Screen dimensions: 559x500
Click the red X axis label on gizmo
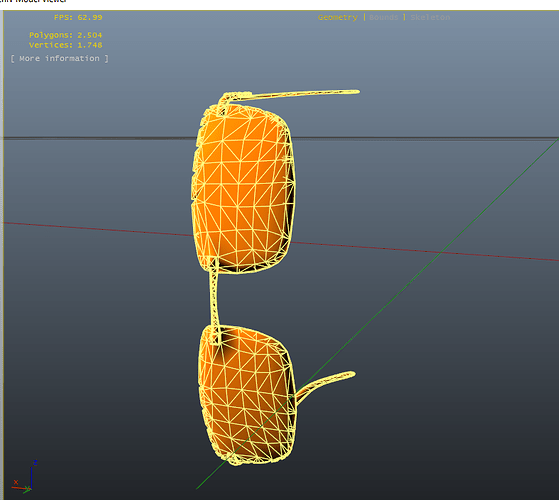click(x=15, y=482)
